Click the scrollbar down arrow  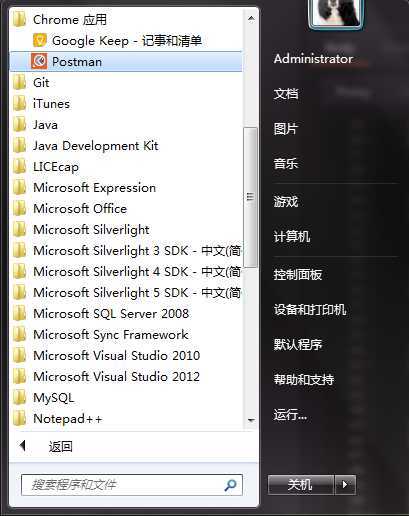pyautogui.click(x=251, y=420)
